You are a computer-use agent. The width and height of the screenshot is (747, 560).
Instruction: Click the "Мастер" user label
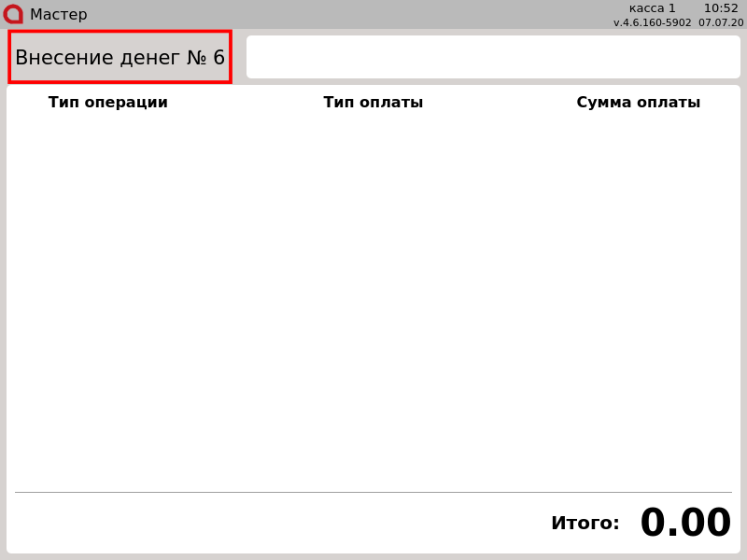point(58,15)
